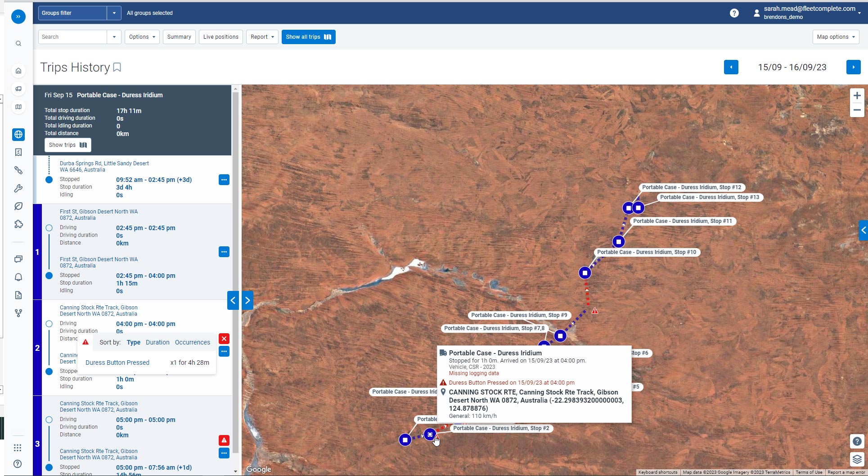
Task: Zoom in on the map
Action: (x=857, y=95)
